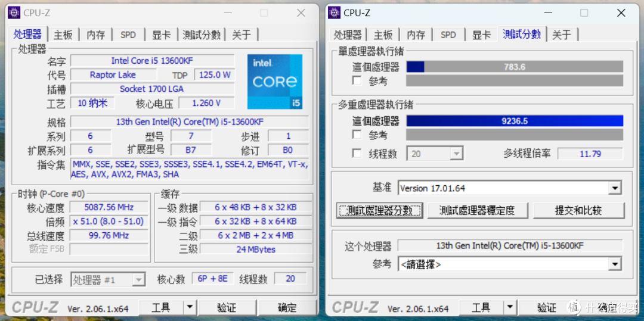
Task: Open the 參考 <請選擇> dropdown
Action: 509,264
